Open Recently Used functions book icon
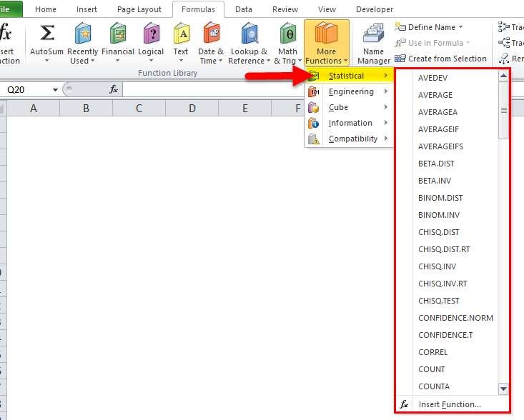 pos(82,33)
